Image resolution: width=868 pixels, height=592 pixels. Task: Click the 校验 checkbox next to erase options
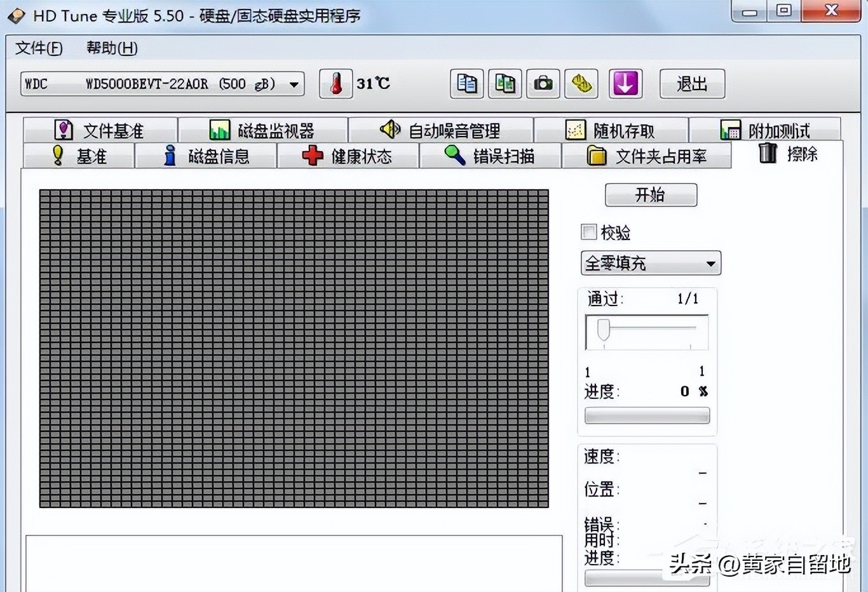pyautogui.click(x=588, y=232)
